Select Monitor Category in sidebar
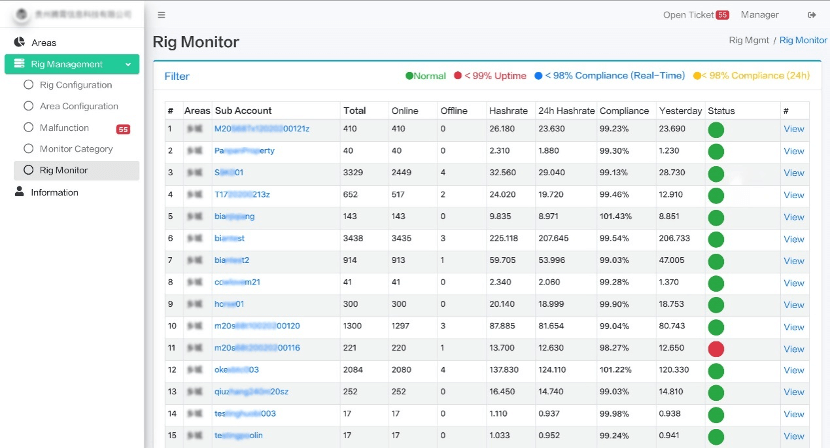The width and height of the screenshot is (830, 448). (x=76, y=149)
